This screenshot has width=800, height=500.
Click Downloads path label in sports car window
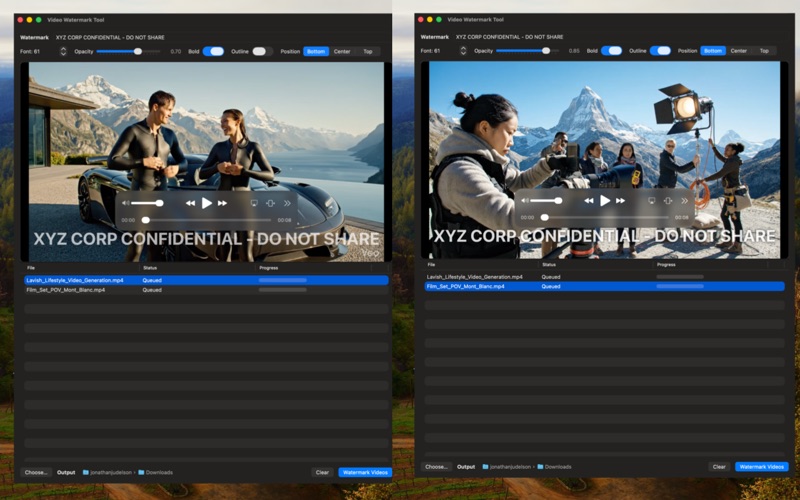click(159, 472)
